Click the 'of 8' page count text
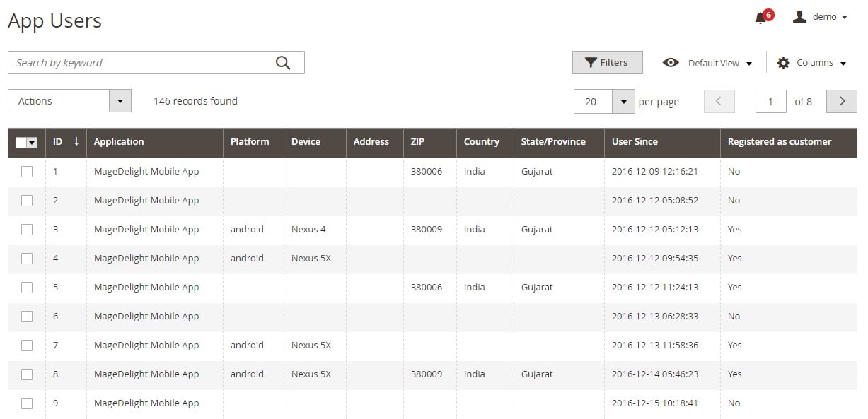 click(803, 101)
